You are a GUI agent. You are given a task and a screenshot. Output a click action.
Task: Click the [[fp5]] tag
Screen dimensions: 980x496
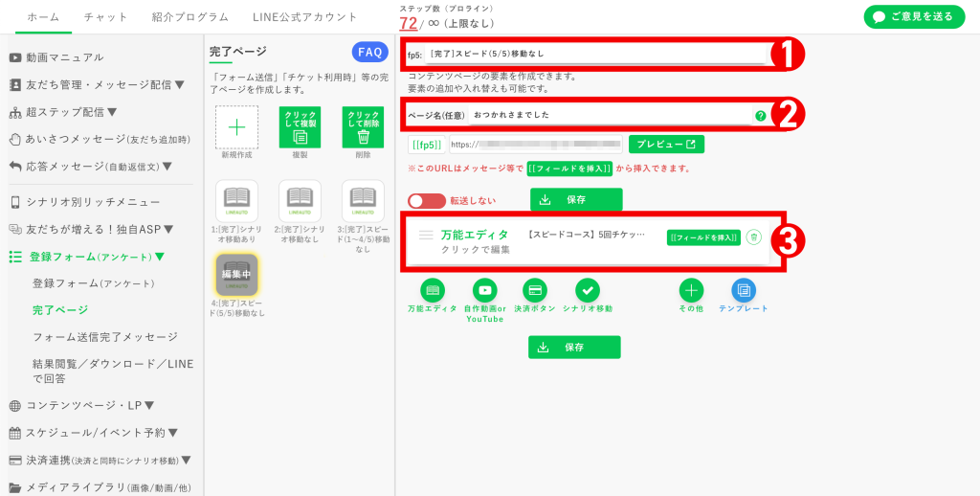[428, 145]
